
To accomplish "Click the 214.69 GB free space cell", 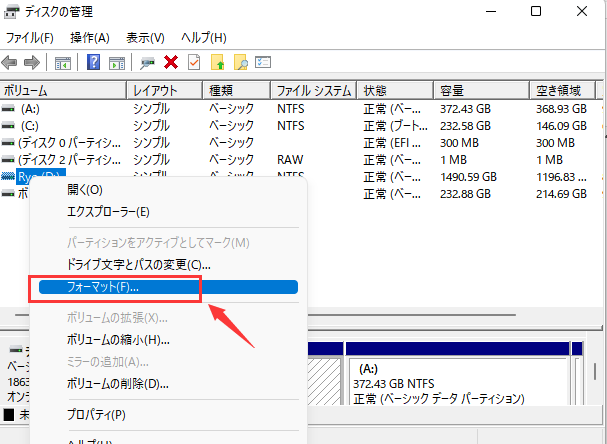I will tap(561, 194).
